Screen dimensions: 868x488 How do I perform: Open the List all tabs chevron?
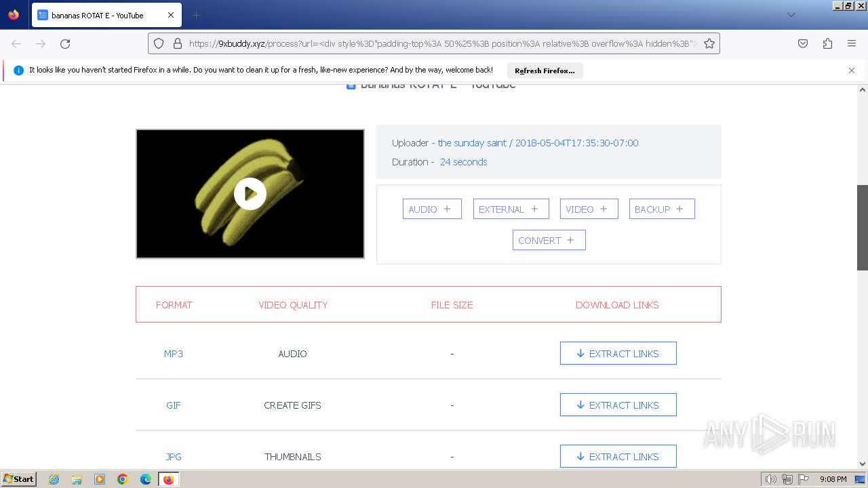791,15
